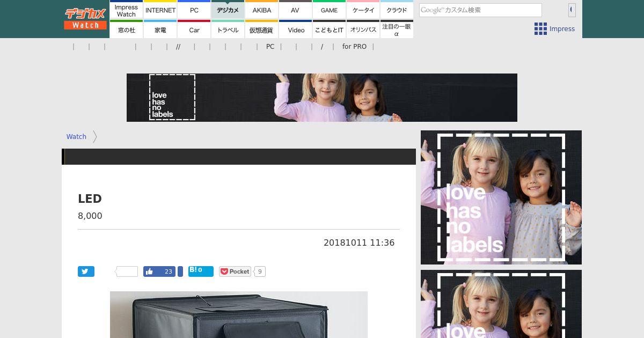Open the GAME tab
Screen dimensions: 644x338
[330, 10]
